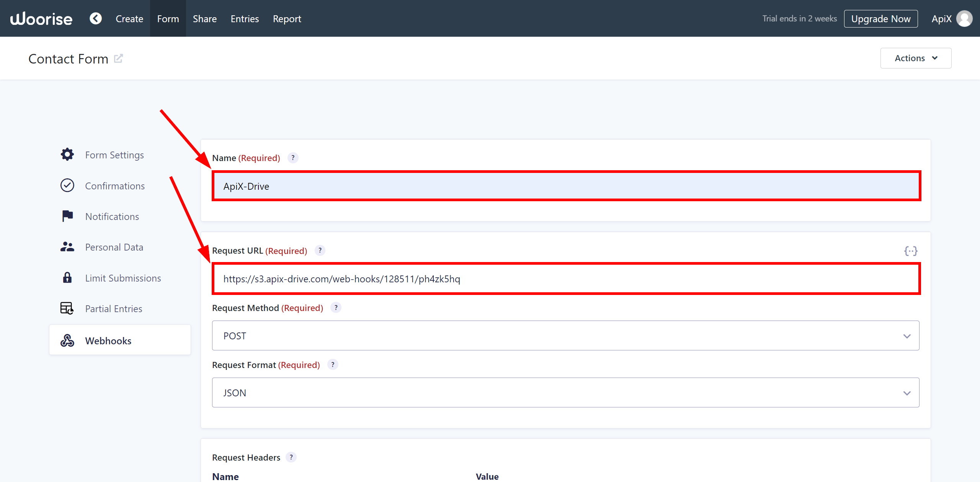The height and width of the screenshot is (482, 980).
Task: Focus the Name field with ApiX-Drive
Action: tap(566, 186)
